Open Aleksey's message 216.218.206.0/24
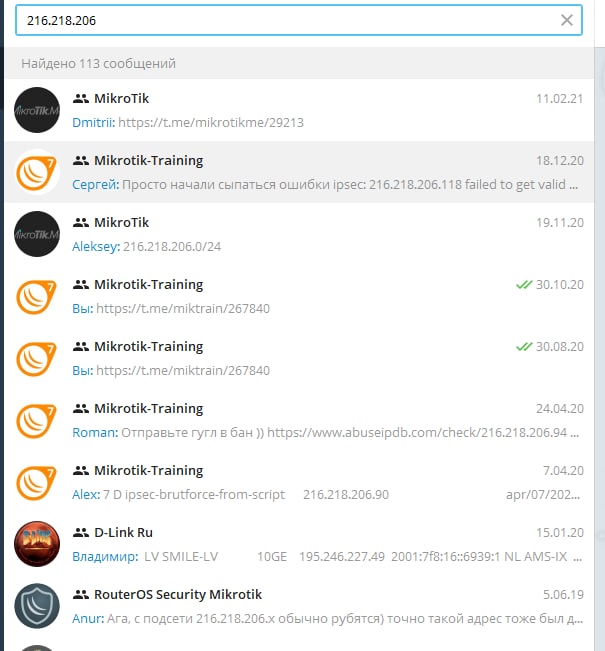The image size is (605, 651). tap(299, 234)
